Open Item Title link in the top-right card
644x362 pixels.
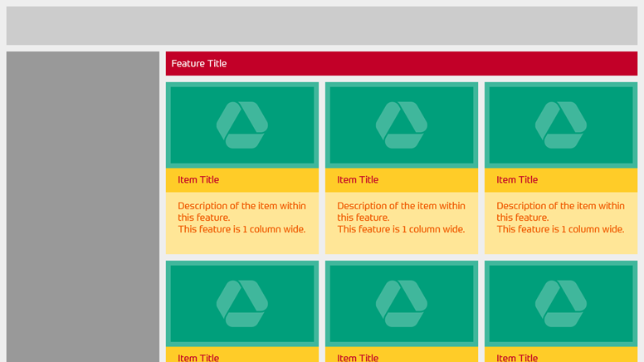tap(517, 180)
